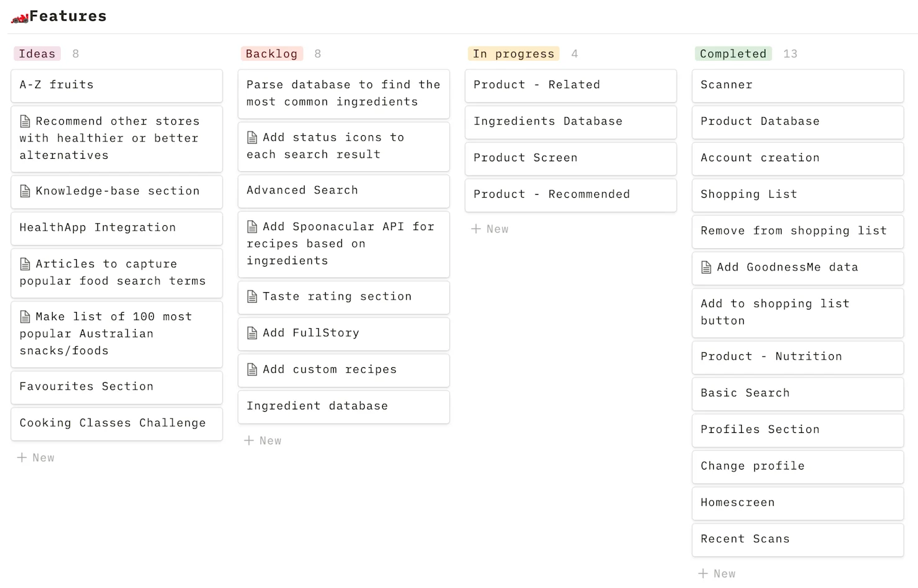Click plus icon under Ideas column
This screenshot has height=588, width=918.
point(22,458)
